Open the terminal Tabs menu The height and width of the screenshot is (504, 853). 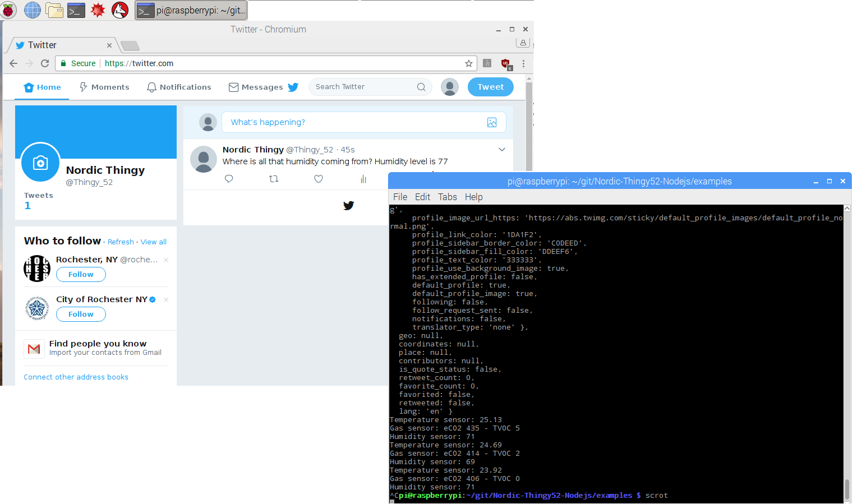pos(448,197)
